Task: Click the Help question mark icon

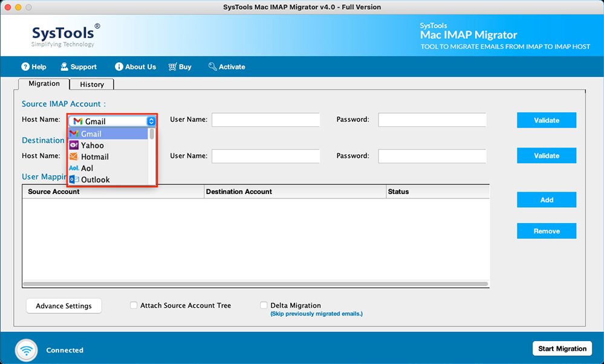Action: (x=25, y=67)
